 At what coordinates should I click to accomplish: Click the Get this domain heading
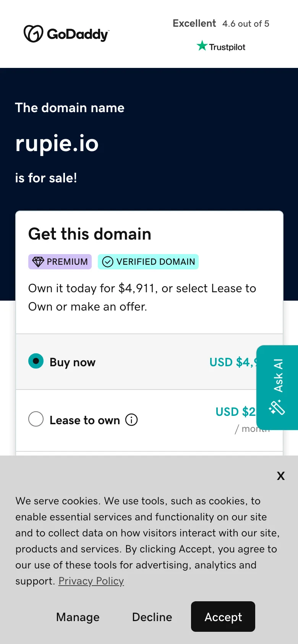(90, 234)
